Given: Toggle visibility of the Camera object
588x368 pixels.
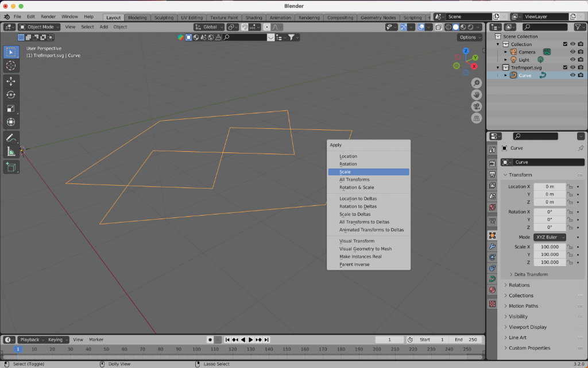Looking at the screenshot, I should [x=572, y=52].
